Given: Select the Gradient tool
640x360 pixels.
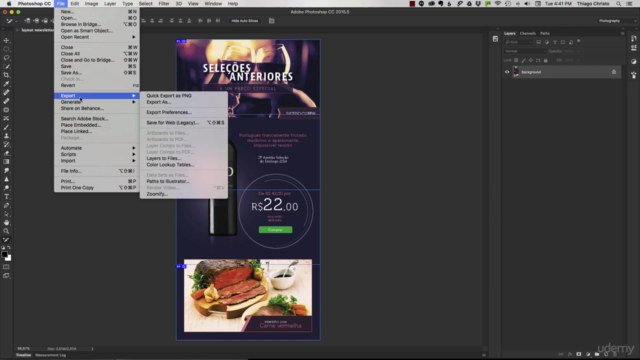Looking at the screenshot, I should pos(6,162).
